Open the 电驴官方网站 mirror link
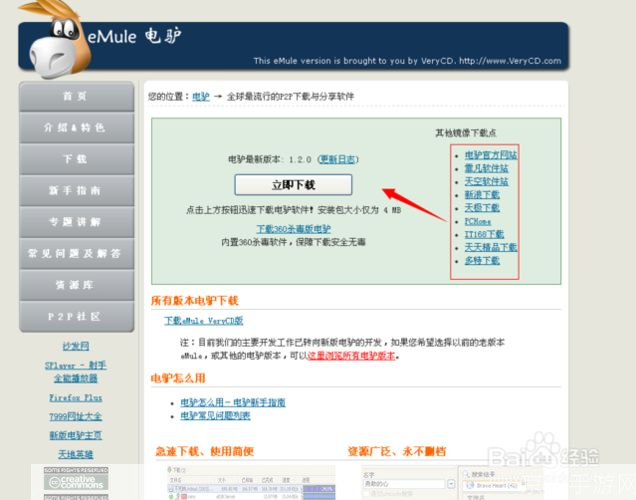 click(x=491, y=155)
